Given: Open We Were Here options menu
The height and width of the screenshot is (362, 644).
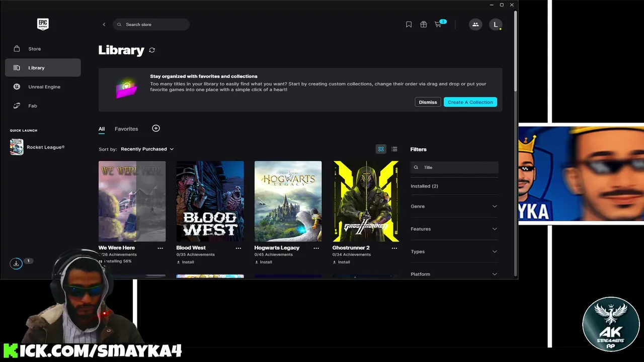Looking at the screenshot, I should click(160, 248).
